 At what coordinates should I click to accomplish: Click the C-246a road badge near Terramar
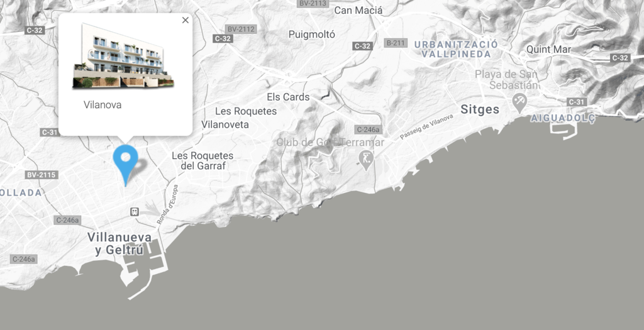368,129
